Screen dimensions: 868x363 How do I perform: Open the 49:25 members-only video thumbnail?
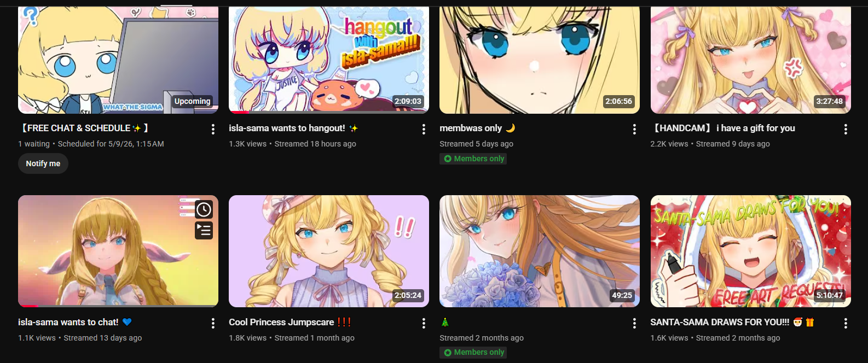(x=540, y=251)
